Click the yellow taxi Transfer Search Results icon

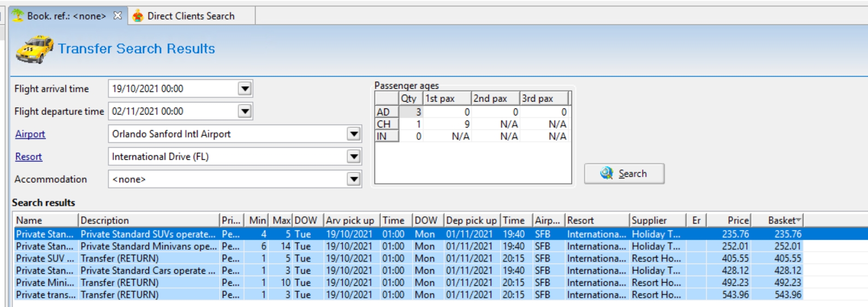coord(35,49)
